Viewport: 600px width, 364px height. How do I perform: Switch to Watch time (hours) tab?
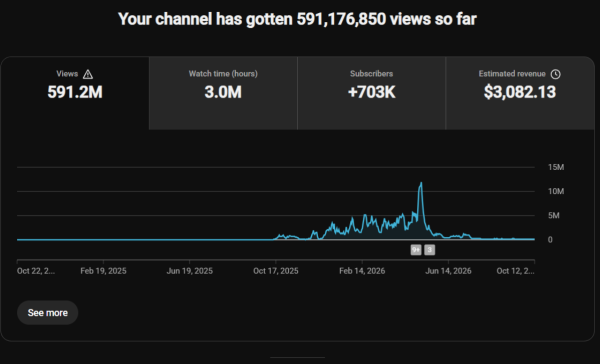(223, 93)
